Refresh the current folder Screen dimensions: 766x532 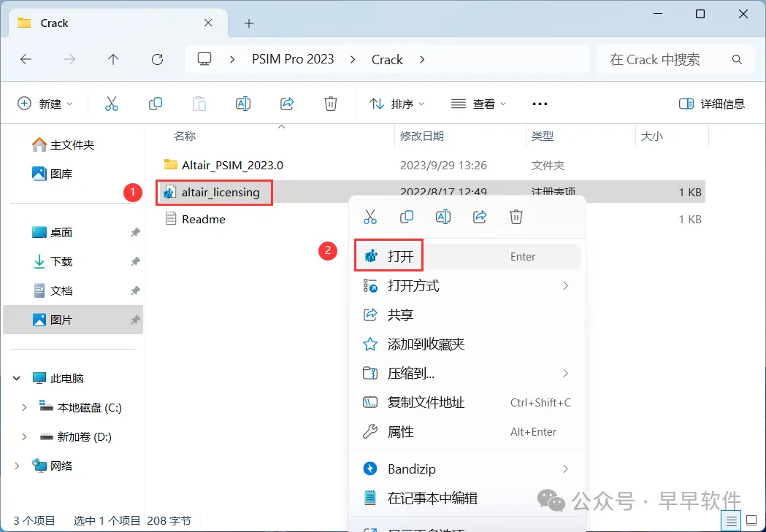157,60
